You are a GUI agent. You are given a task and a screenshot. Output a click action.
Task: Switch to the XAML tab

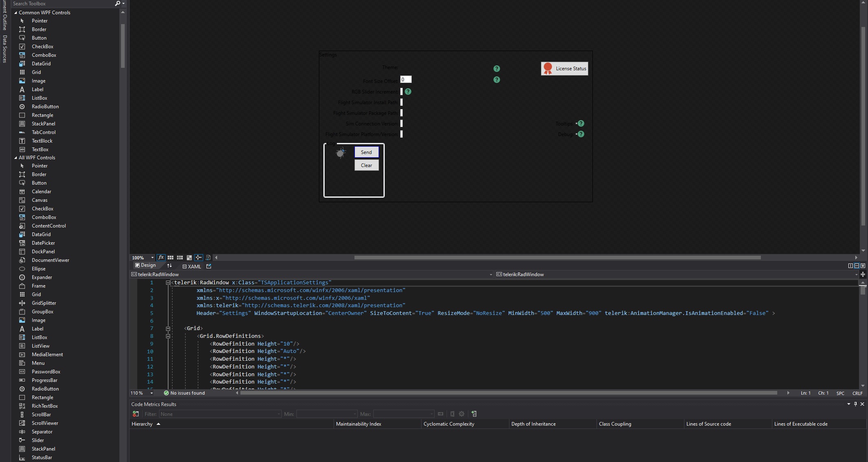click(x=192, y=266)
